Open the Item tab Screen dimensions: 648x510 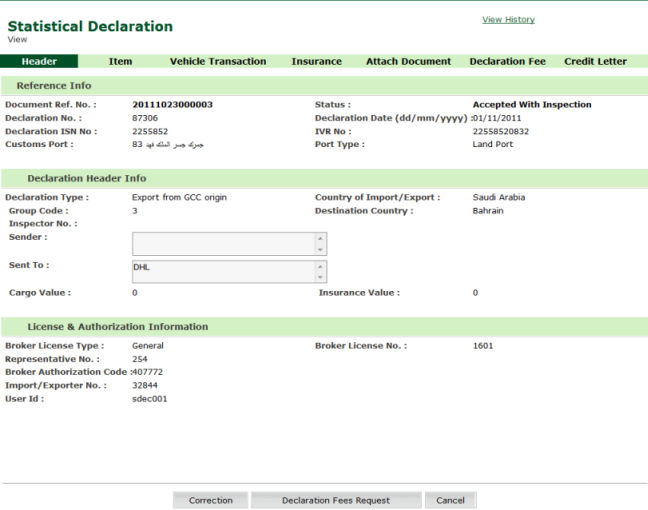pos(120,61)
